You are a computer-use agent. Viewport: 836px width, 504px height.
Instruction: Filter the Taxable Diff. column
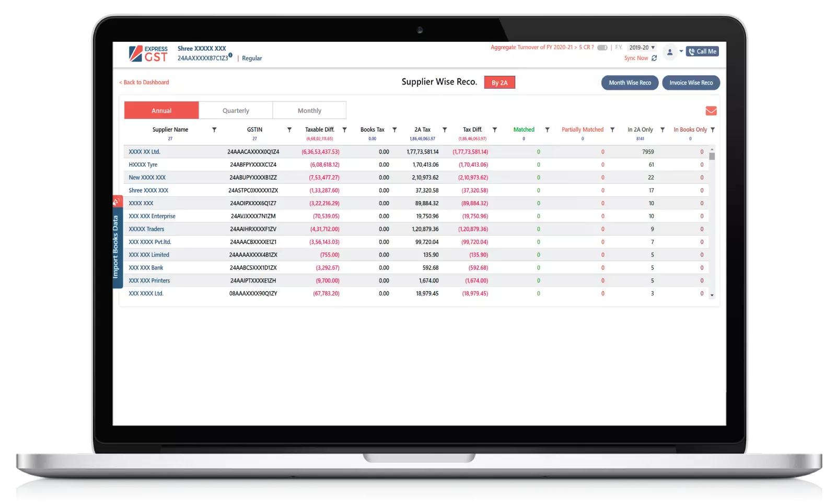coord(344,130)
